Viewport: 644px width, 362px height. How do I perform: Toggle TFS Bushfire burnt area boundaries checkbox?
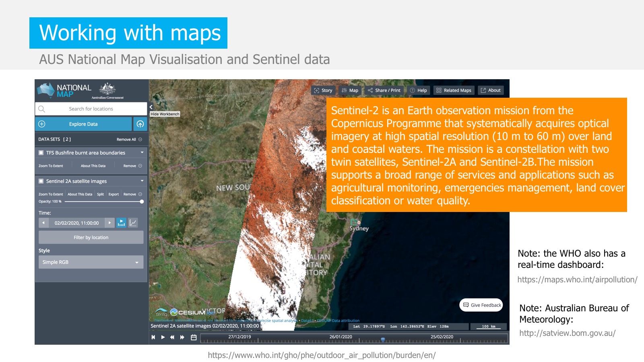point(41,153)
